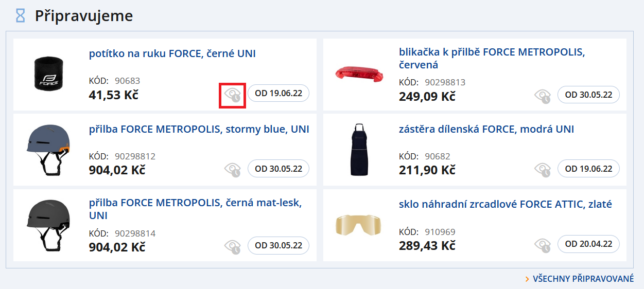Toggle watch icon for černá mat-lesk helmet
644x289 pixels.
tap(233, 246)
